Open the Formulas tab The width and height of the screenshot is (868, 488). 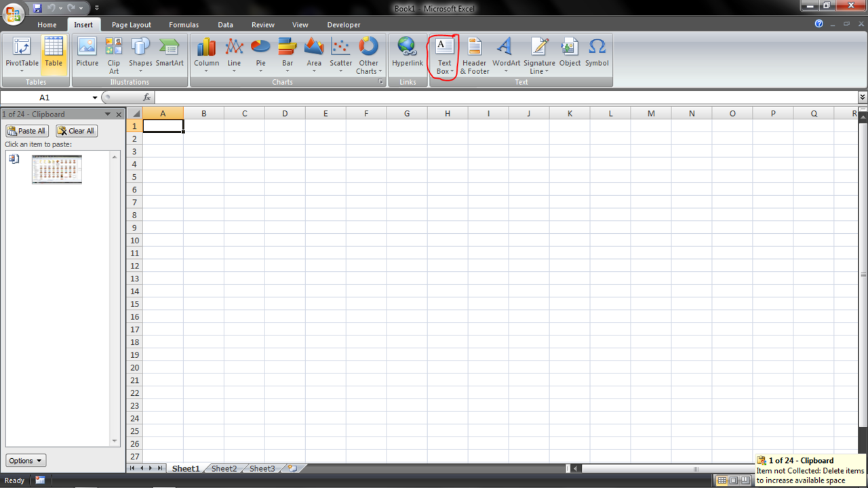pyautogui.click(x=184, y=25)
